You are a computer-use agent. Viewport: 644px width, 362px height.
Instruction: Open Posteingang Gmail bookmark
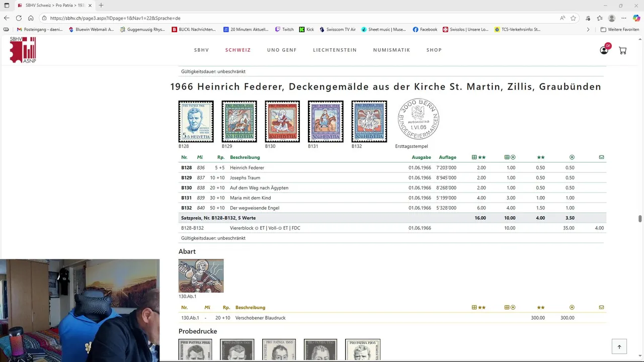pyautogui.click(x=40, y=30)
